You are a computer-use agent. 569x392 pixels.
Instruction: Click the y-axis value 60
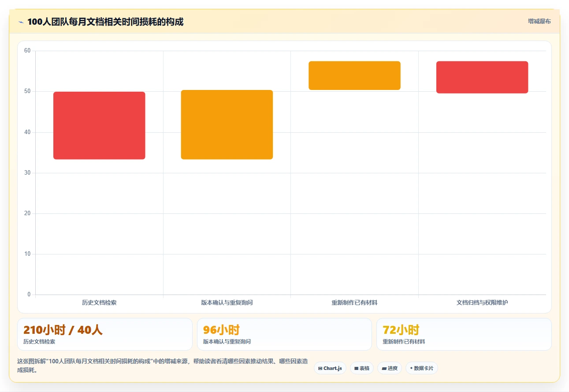point(27,51)
